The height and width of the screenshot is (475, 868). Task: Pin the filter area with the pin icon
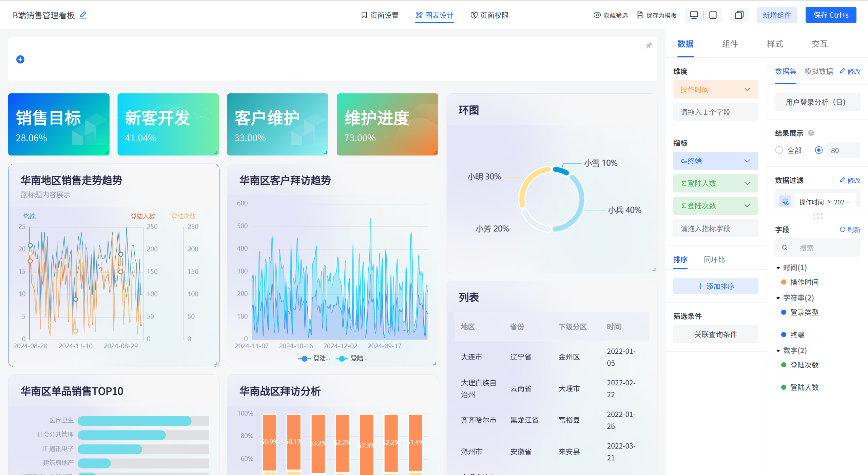[649, 45]
